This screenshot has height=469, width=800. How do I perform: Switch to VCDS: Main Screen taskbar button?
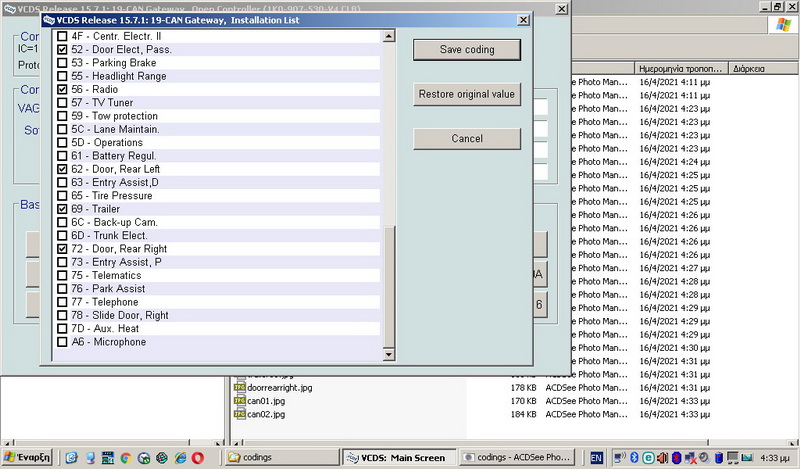click(401, 457)
